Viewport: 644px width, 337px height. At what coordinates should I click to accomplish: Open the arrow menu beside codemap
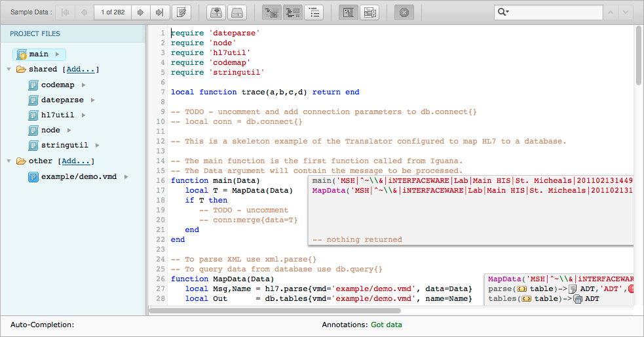[84, 85]
